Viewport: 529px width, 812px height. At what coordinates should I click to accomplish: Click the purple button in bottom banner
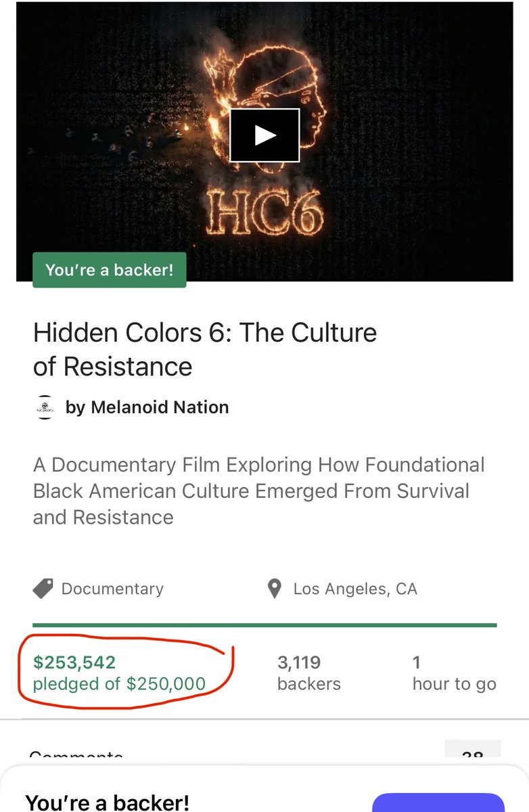438,803
